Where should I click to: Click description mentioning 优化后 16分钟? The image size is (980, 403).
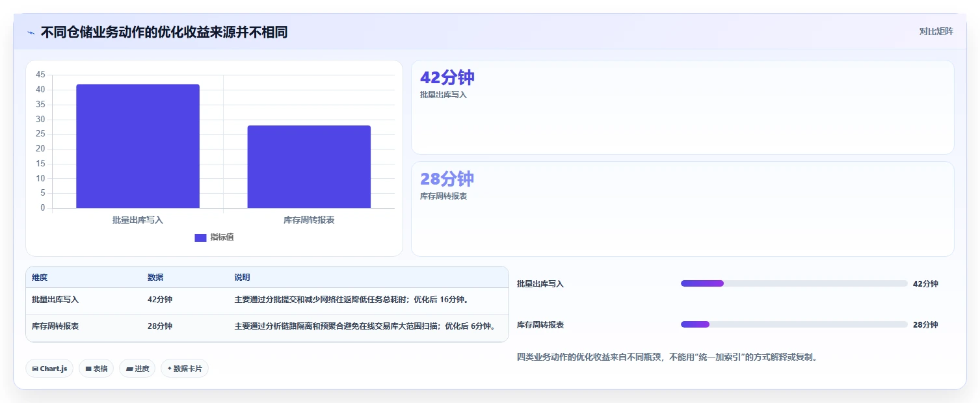(x=352, y=300)
